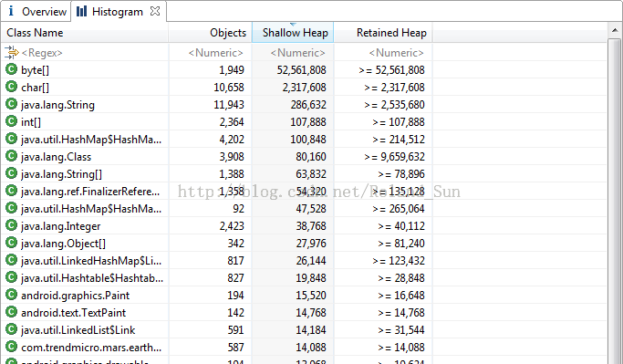Sort by Objects column header
The image size is (623, 364).
tap(210, 33)
